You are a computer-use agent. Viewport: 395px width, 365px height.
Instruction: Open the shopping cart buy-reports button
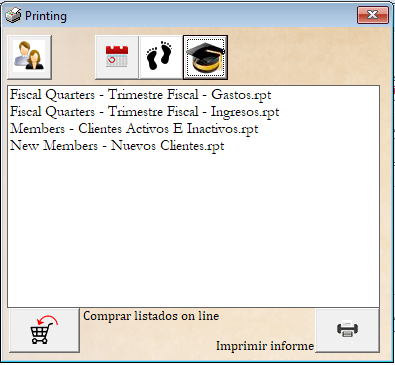44,330
